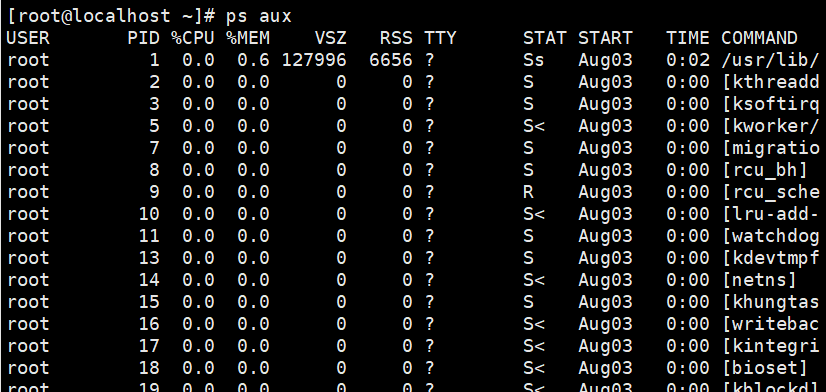826x392 pixels.
Task: Click the RSS value 6656
Action: [391, 60]
